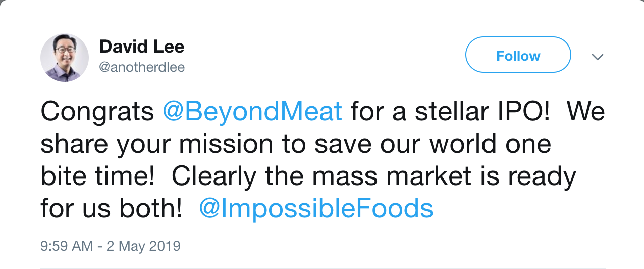Click the 9:59 AM time in timestamp
Screen dimensions: 644x269
click(67, 246)
